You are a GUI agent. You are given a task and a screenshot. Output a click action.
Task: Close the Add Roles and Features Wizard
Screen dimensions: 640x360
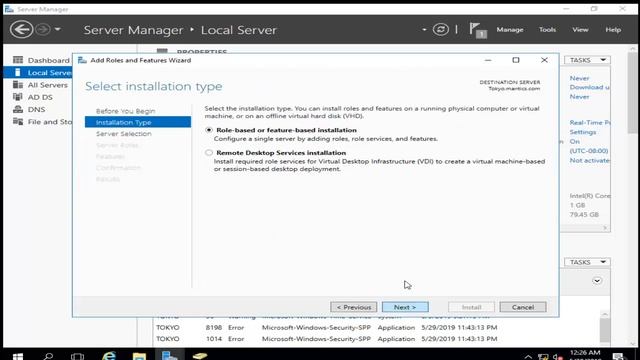coord(544,60)
